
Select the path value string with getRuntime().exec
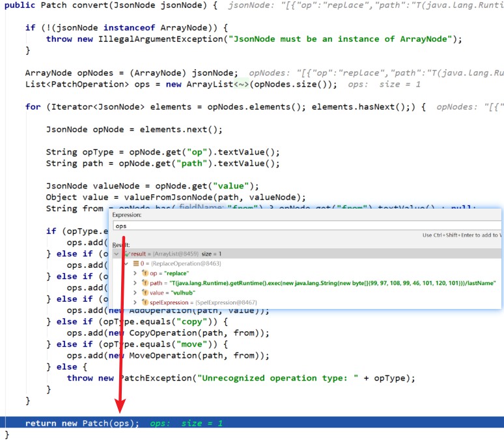[x=333, y=283]
